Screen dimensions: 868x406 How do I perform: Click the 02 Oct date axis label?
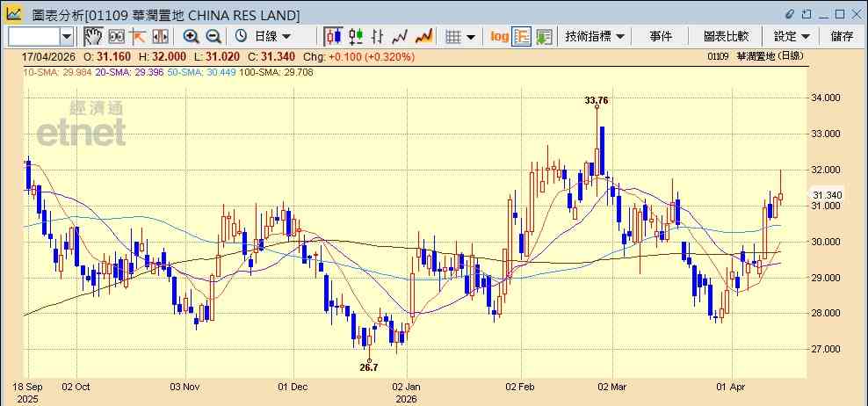tap(75, 387)
